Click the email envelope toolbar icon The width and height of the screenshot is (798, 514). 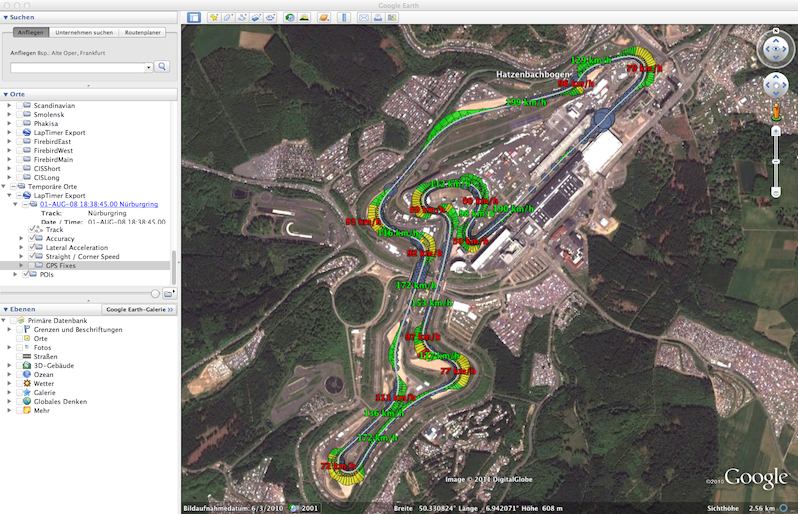coord(364,17)
